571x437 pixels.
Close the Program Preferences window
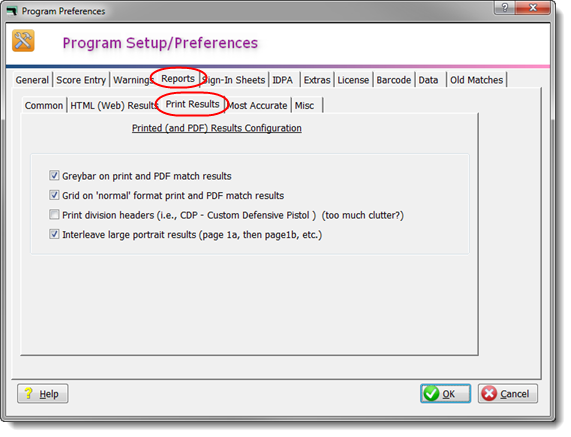[x=533, y=7]
